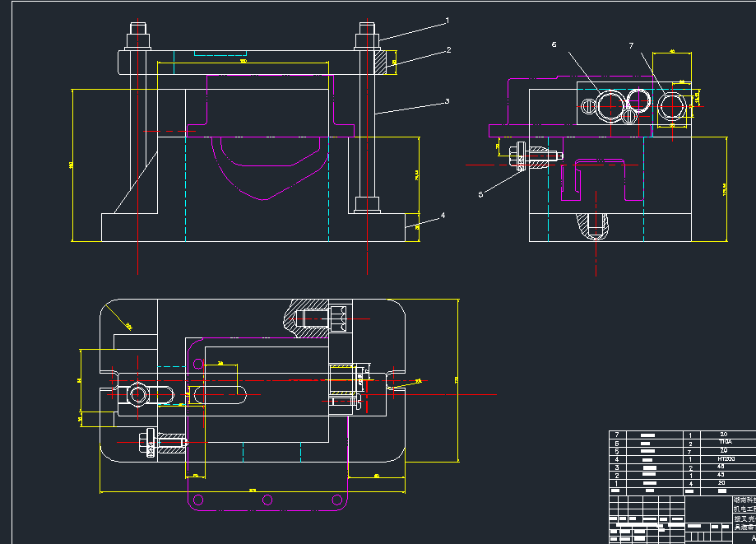Click callout number 5 in the side view

click(480, 194)
